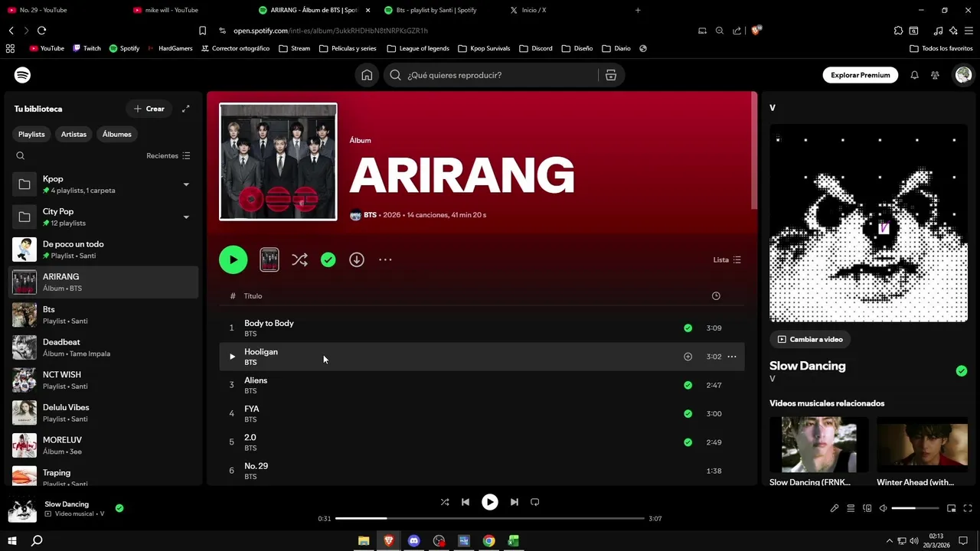The image size is (980, 551).
Task: Play the Hooligan track
Action: [232, 357]
